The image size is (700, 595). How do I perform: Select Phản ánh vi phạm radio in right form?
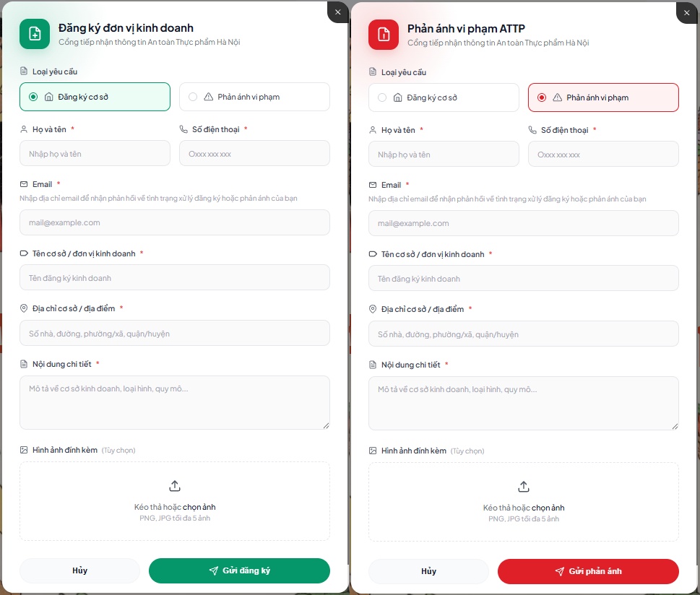pos(542,97)
